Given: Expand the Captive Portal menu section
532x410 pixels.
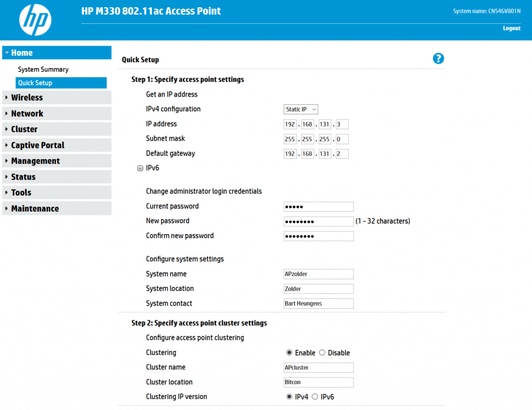Looking at the screenshot, I should 57,145.
